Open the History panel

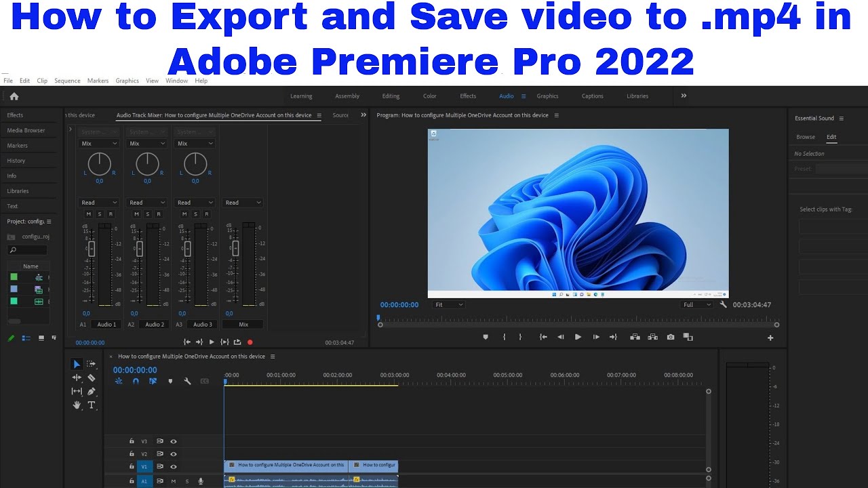click(x=16, y=161)
